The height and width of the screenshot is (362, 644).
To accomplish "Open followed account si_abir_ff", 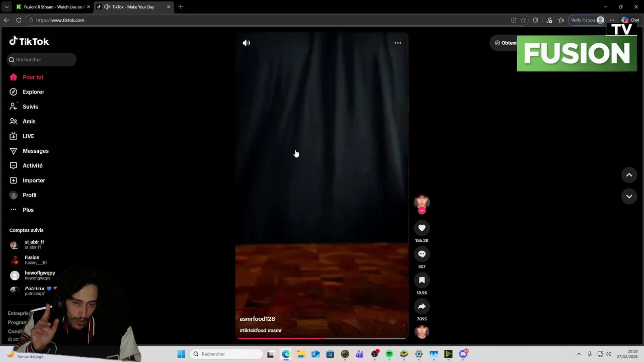I will coord(28,245).
